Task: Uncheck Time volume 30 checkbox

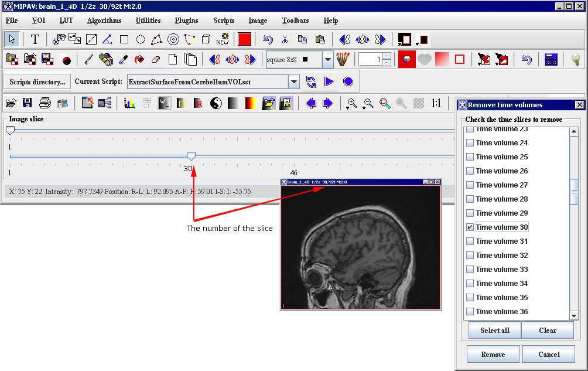Action: pos(470,227)
